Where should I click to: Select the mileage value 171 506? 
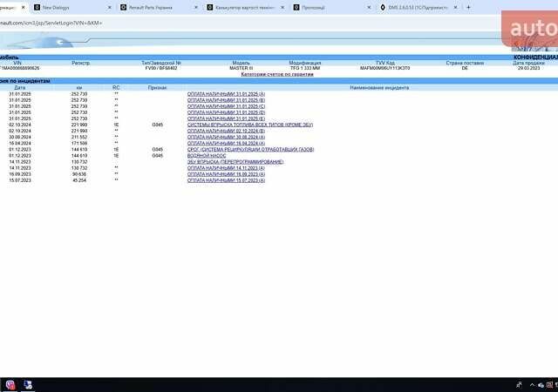point(79,144)
